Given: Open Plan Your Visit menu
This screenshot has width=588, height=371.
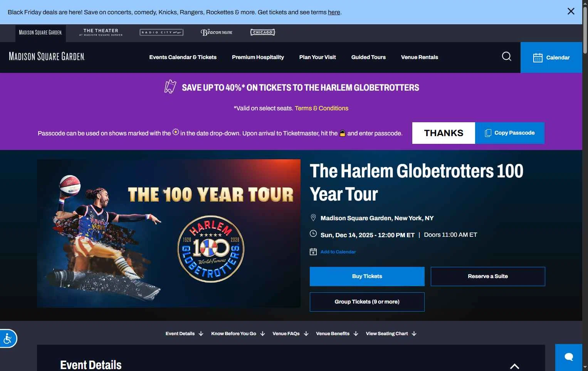Looking at the screenshot, I should coord(318,57).
